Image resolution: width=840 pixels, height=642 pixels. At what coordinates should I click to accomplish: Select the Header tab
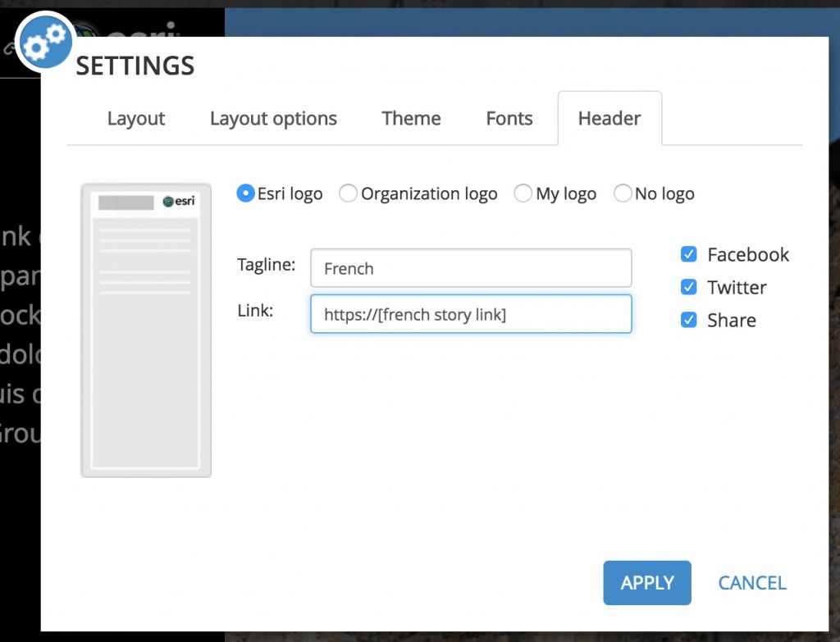click(x=609, y=119)
